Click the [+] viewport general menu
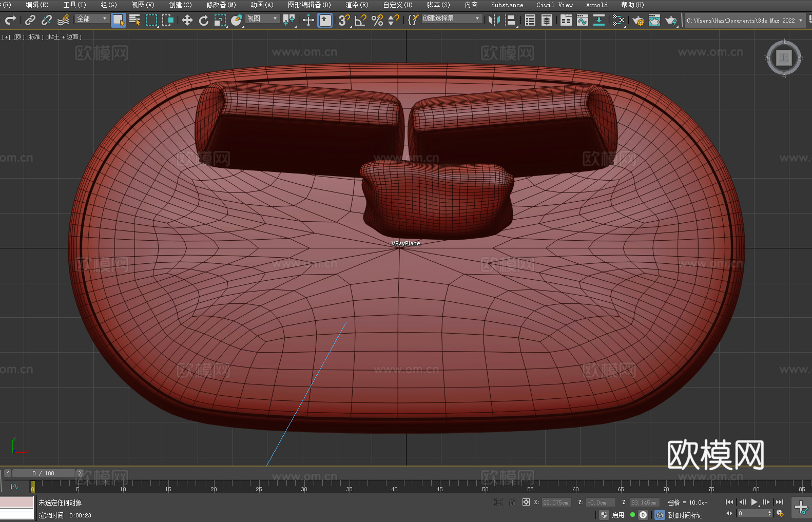 (x=6, y=37)
